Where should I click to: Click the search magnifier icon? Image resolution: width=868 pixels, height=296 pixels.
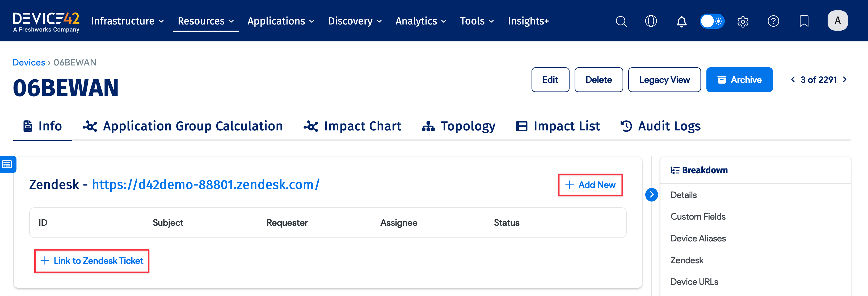coord(621,21)
